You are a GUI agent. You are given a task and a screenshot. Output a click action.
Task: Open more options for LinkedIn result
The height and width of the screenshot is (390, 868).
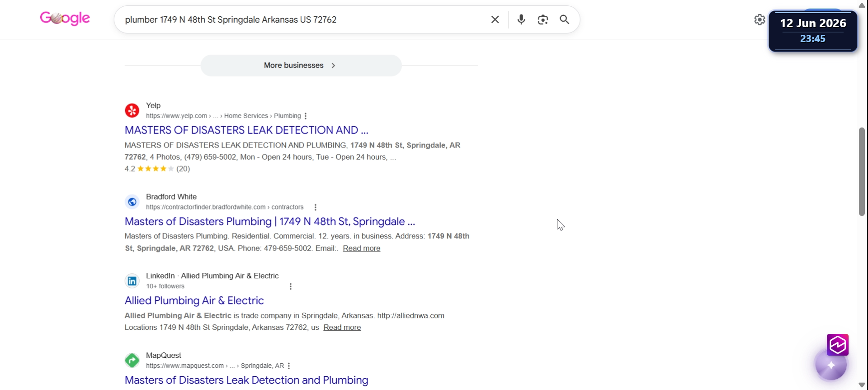291,286
